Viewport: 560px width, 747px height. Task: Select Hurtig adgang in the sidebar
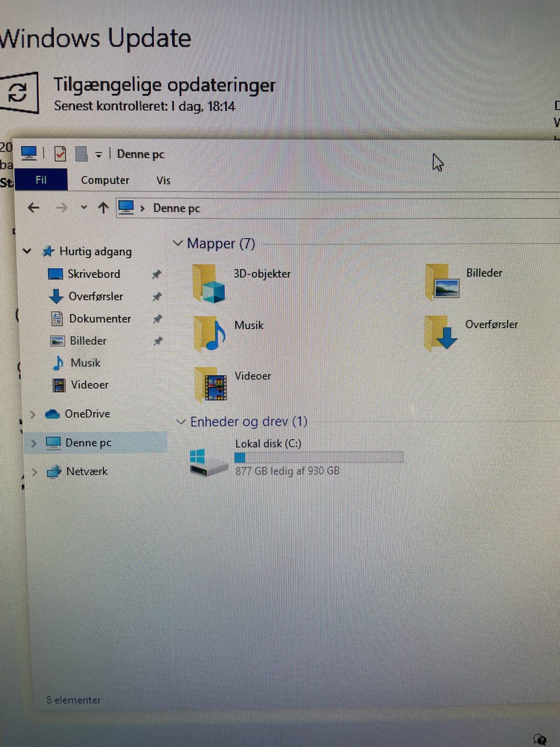pos(96,252)
